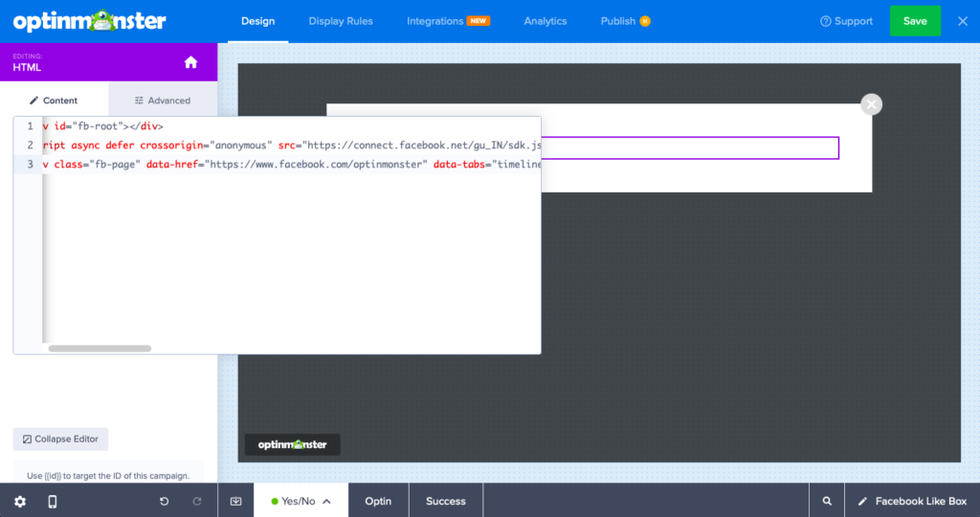Click the save-to-inbox icon in bottom bar
Image resolution: width=980 pixels, height=517 pixels.
(x=235, y=502)
